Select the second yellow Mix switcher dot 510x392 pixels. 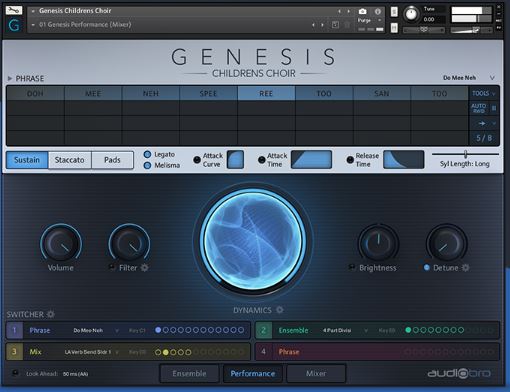pyautogui.click(x=166, y=352)
